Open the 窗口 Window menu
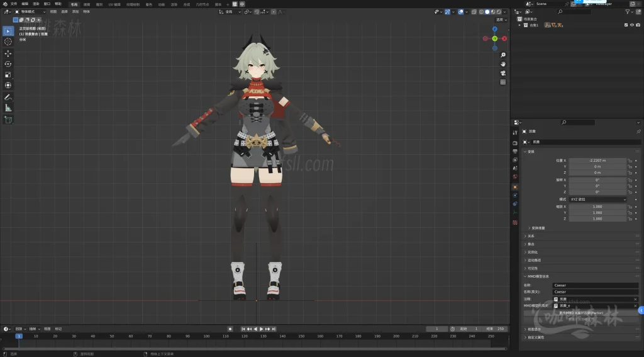The height and width of the screenshot is (357, 644). [x=47, y=4]
